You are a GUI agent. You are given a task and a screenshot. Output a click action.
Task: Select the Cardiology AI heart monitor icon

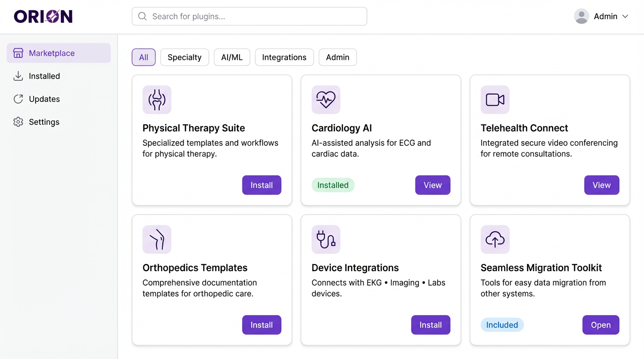(326, 100)
